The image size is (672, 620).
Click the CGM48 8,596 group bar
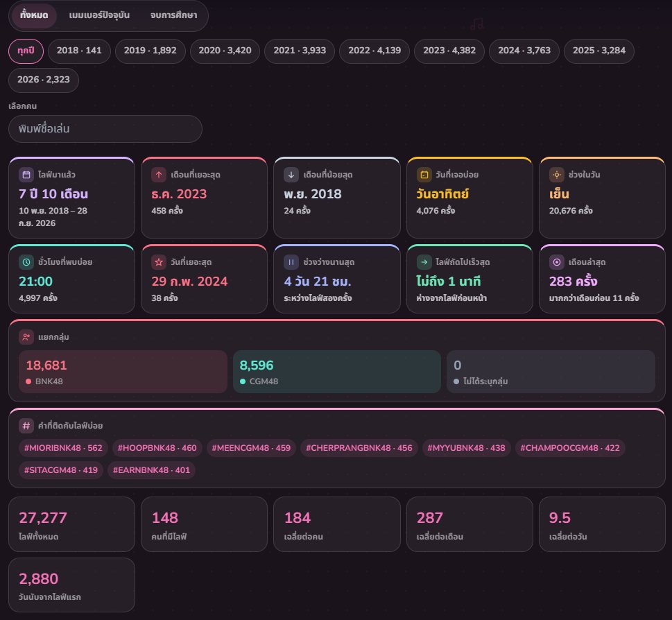point(337,372)
